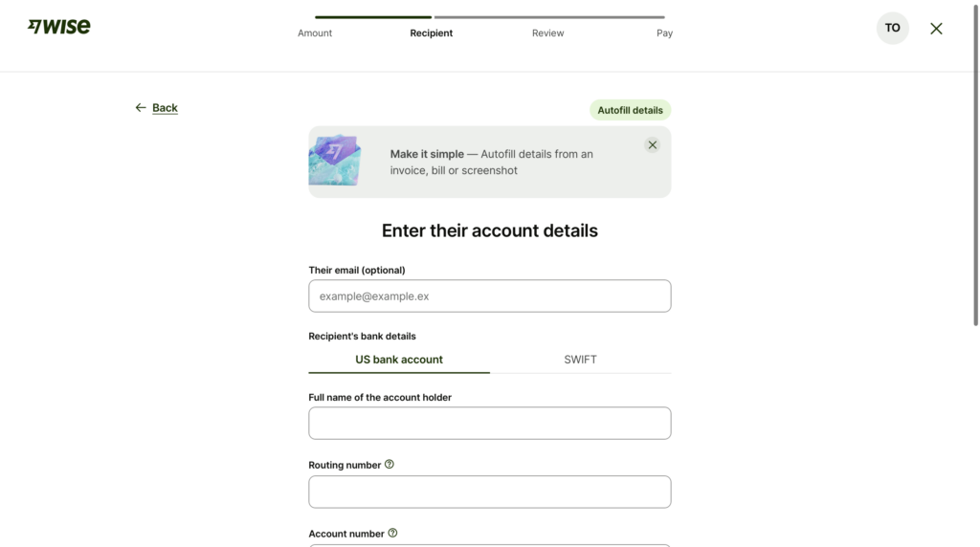Close the transfer flow with X

coord(936,29)
